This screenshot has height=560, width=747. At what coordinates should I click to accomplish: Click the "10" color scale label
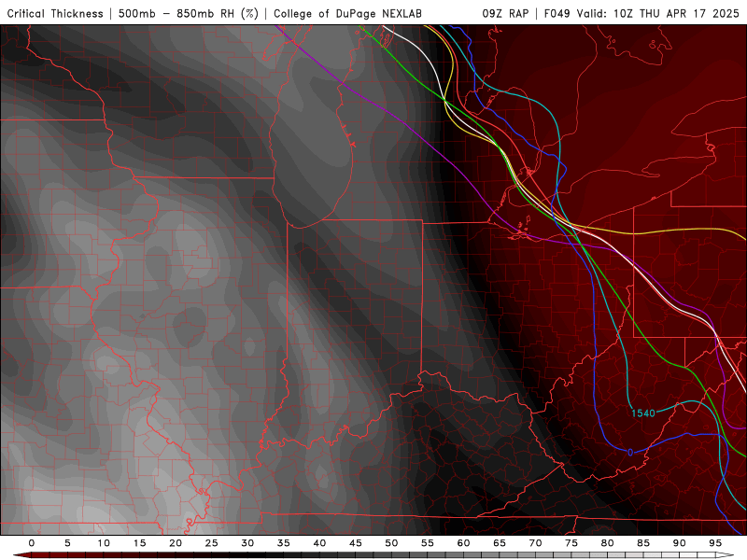point(104,543)
